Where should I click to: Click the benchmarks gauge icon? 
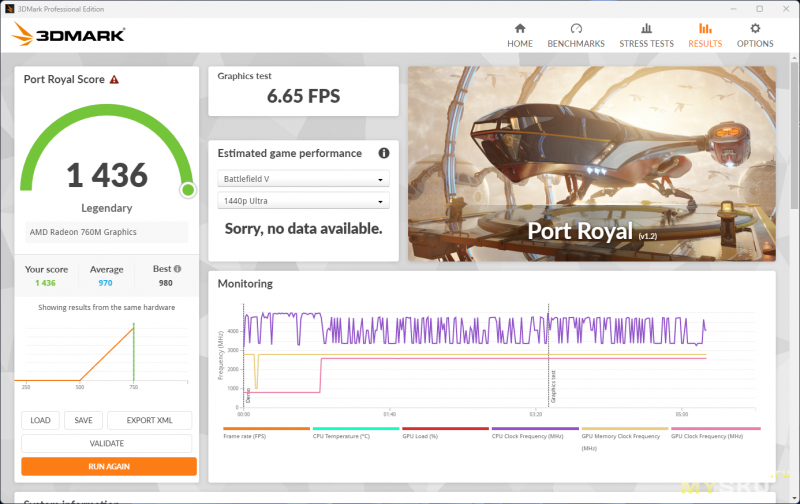(x=576, y=28)
